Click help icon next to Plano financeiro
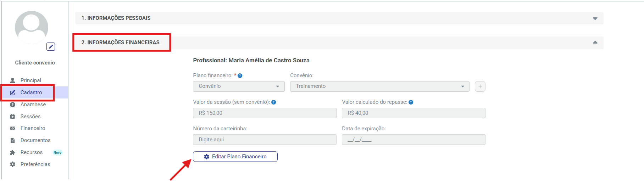 240,76
